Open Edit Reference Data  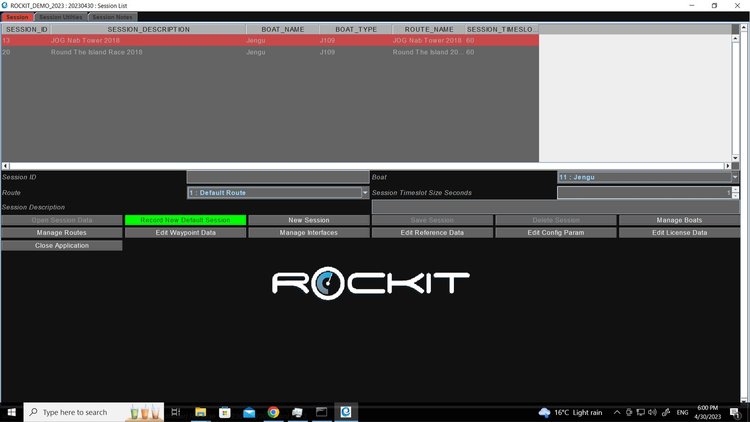coord(432,233)
